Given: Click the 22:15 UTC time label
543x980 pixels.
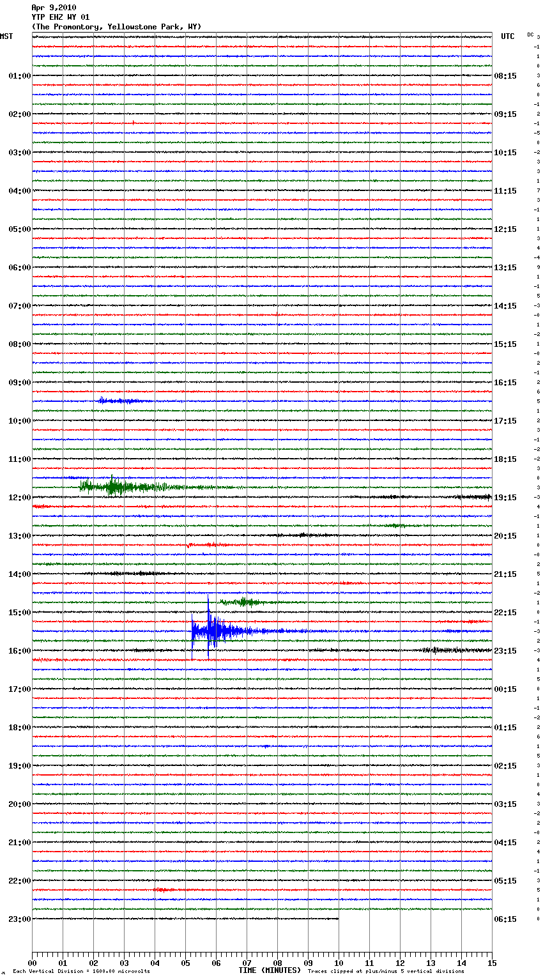Looking at the screenshot, I should (x=505, y=613).
